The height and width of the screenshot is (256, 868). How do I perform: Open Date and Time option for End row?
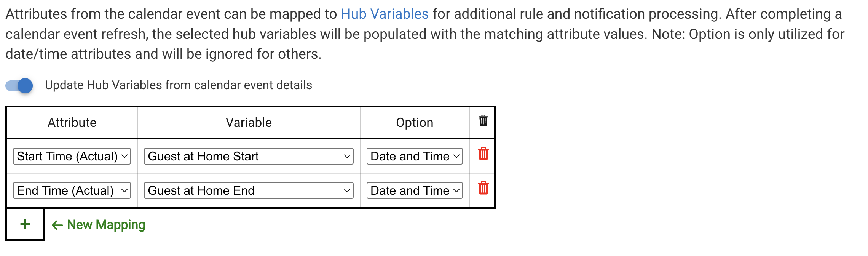coord(415,190)
